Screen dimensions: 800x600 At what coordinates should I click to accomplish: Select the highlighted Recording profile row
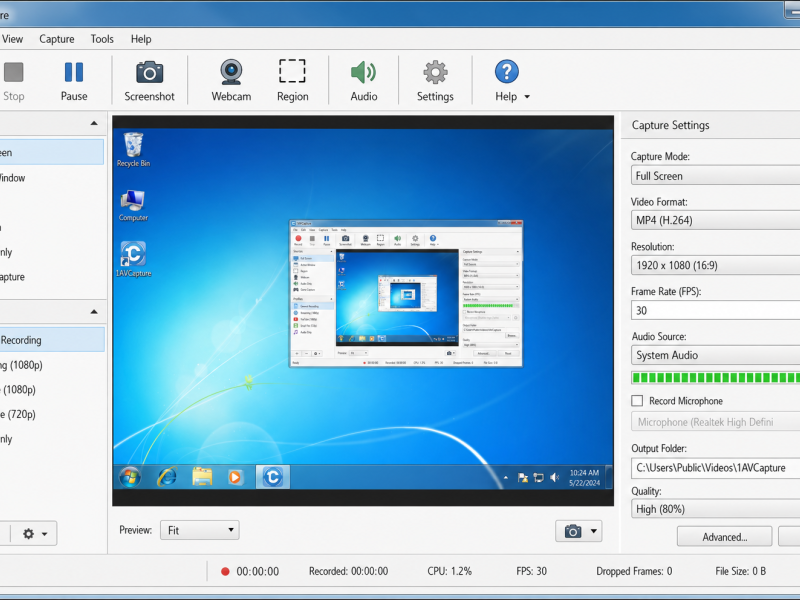click(x=52, y=340)
